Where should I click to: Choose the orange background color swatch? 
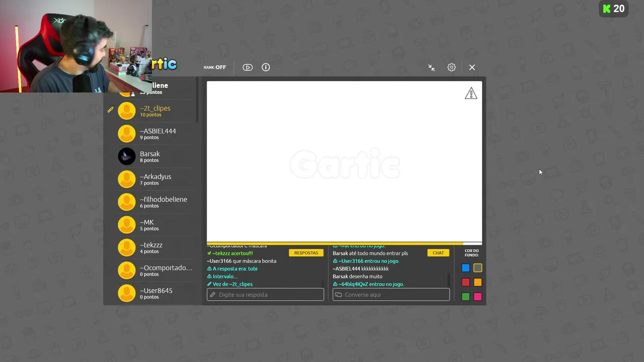(x=477, y=283)
